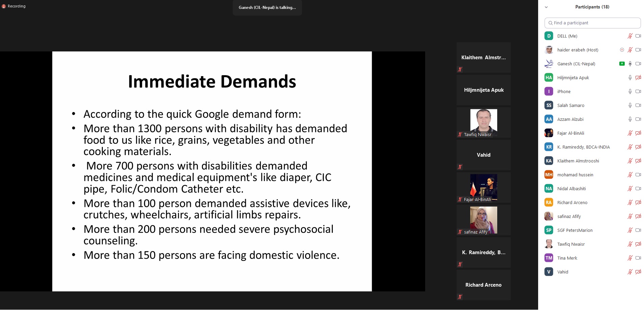The height and width of the screenshot is (310, 644).
Task: Click the Richard Arceno video tile
Action: point(483,285)
